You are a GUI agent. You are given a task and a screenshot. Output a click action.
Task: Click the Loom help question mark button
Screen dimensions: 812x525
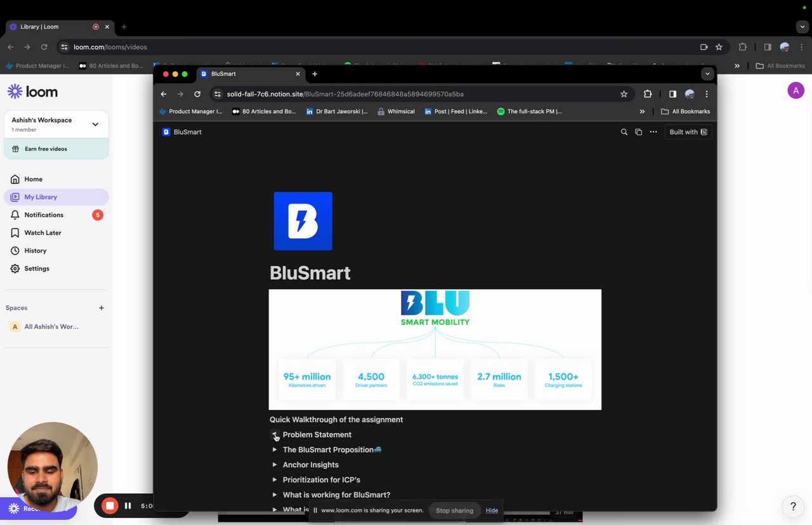(793, 507)
